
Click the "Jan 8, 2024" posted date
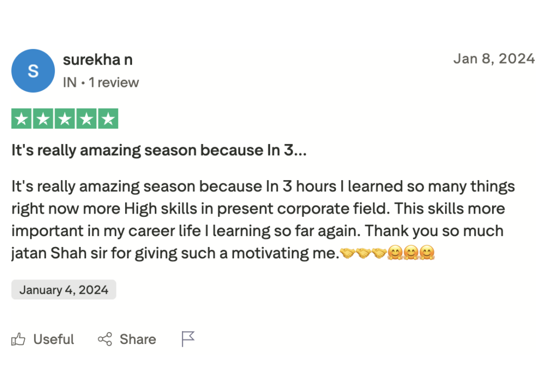click(x=494, y=59)
